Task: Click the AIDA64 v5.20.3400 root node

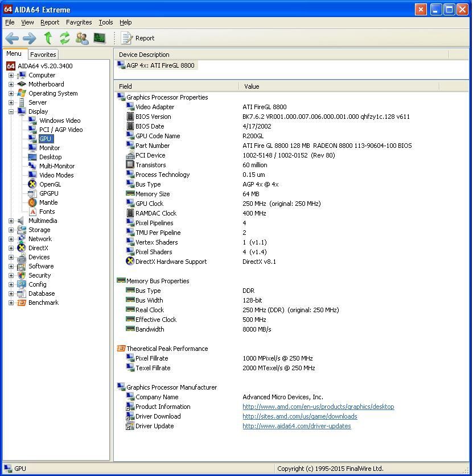Action: coord(45,66)
